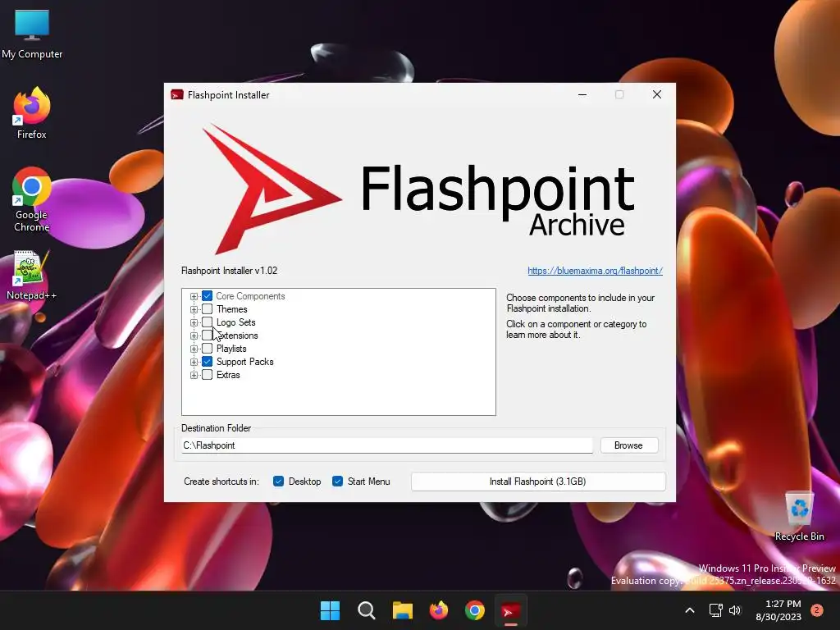Expand the Support Packs tree node

coord(194,362)
